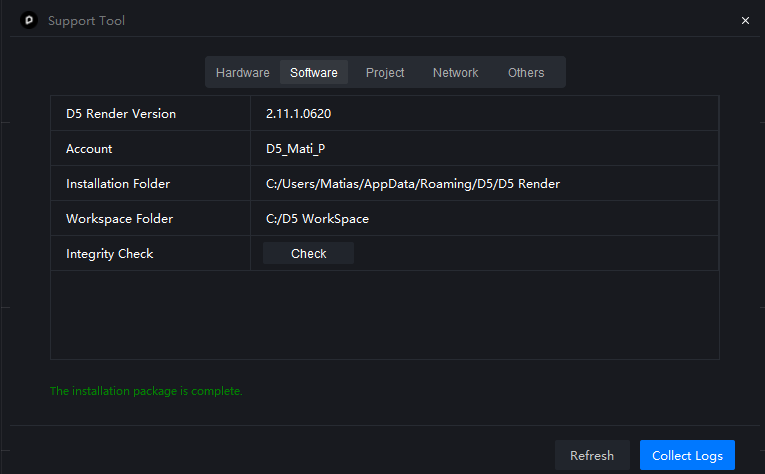Screen dimensions: 765x474
Task: Click the green installation complete message
Action: point(146,391)
